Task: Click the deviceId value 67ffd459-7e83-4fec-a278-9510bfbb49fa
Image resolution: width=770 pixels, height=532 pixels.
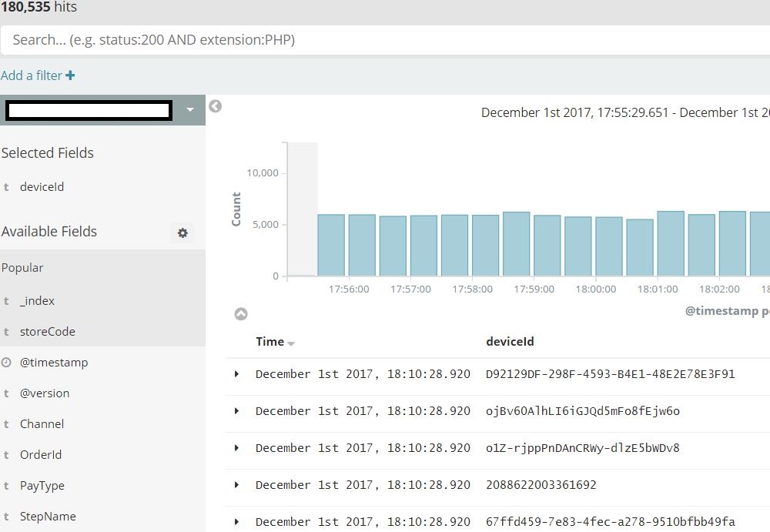Action: pos(611,522)
